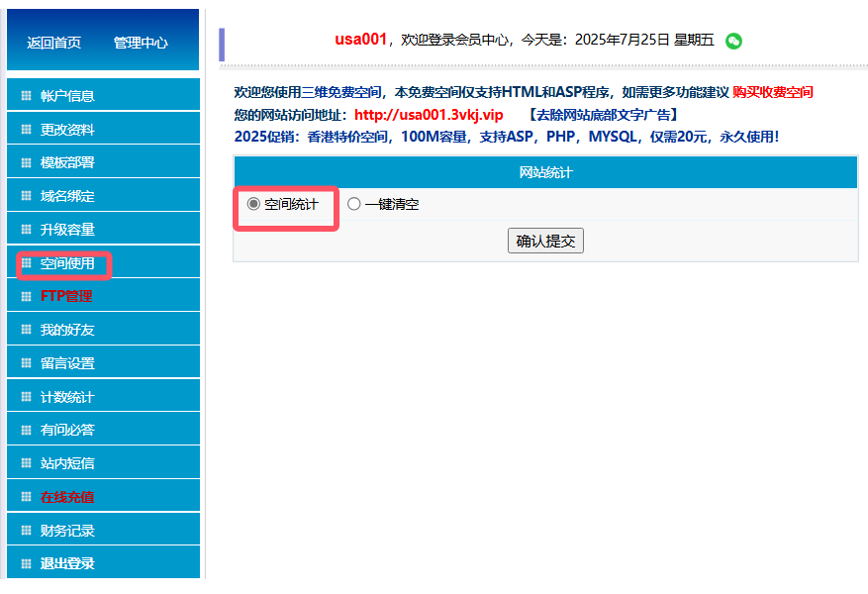The height and width of the screenshot is (594, 868).
Task: Click grid icon beside 我的好友
Action: (x=26, y=330)
